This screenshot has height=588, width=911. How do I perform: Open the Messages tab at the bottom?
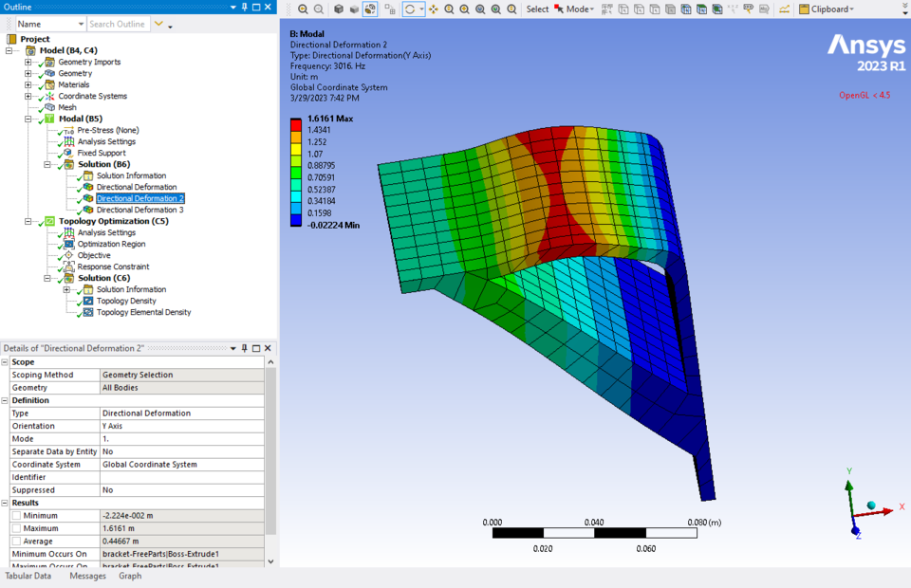tap(87, 576)
